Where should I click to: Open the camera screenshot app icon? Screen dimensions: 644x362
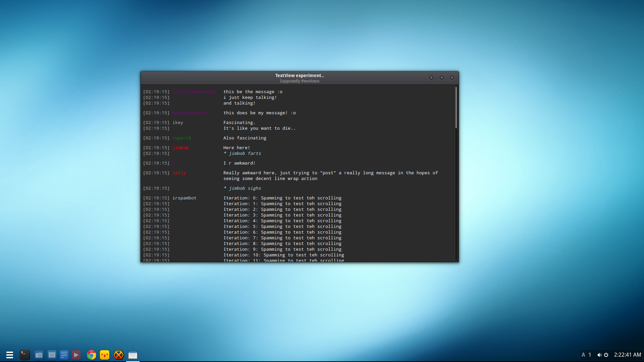tap(39, 355)
